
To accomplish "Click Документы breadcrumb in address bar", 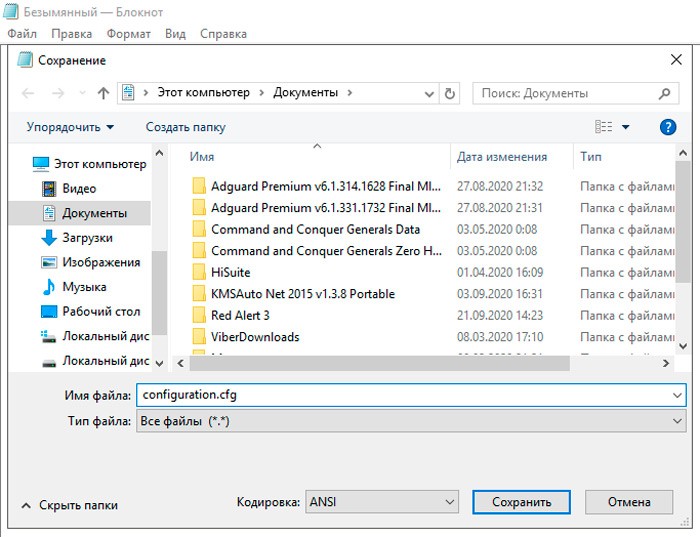I will pos(305,93).
